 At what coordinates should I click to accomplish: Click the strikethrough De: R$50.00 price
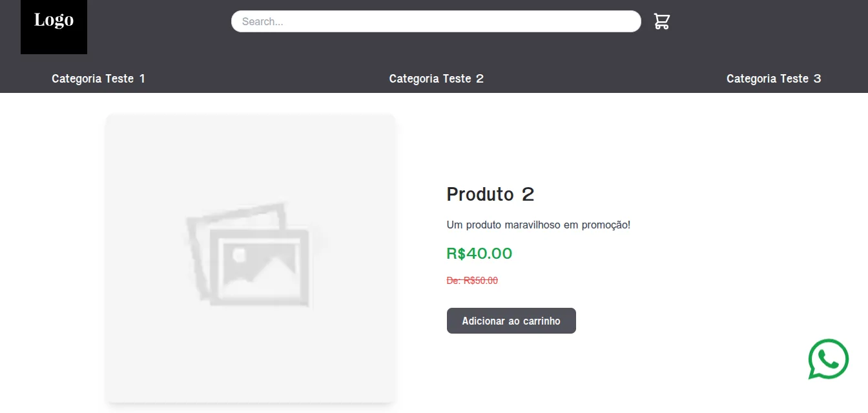472,280
